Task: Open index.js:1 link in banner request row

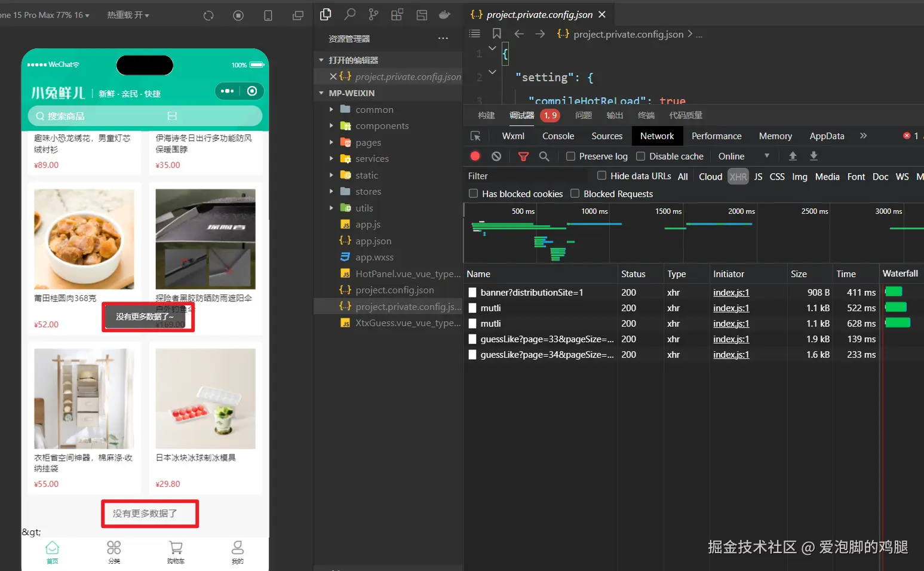Action: click(x=731, y=293)
